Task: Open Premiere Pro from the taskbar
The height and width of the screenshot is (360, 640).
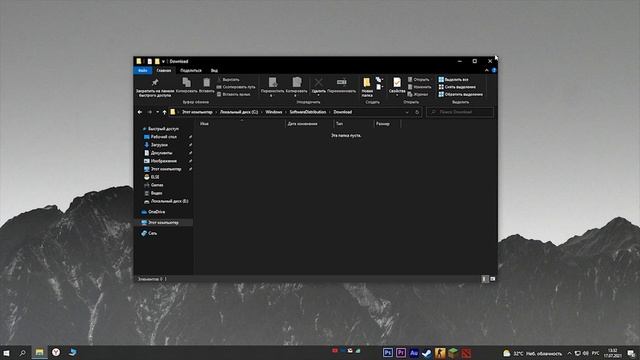Action: 401,352
